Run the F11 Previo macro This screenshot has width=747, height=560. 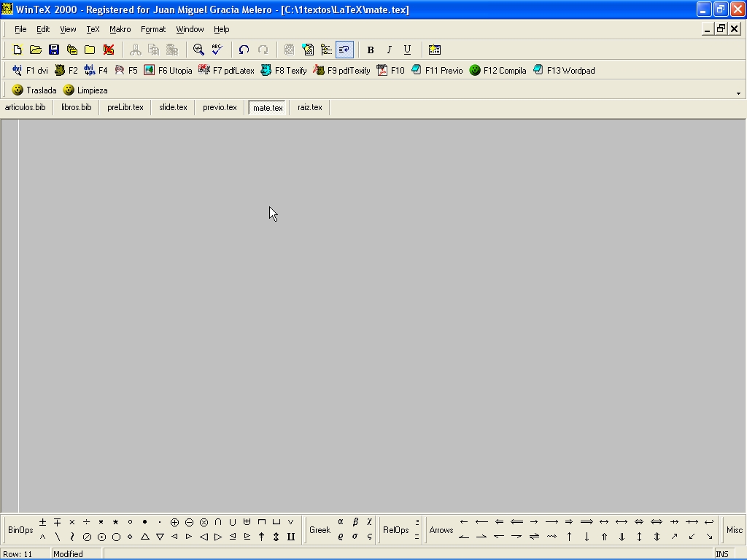[437, 71]
